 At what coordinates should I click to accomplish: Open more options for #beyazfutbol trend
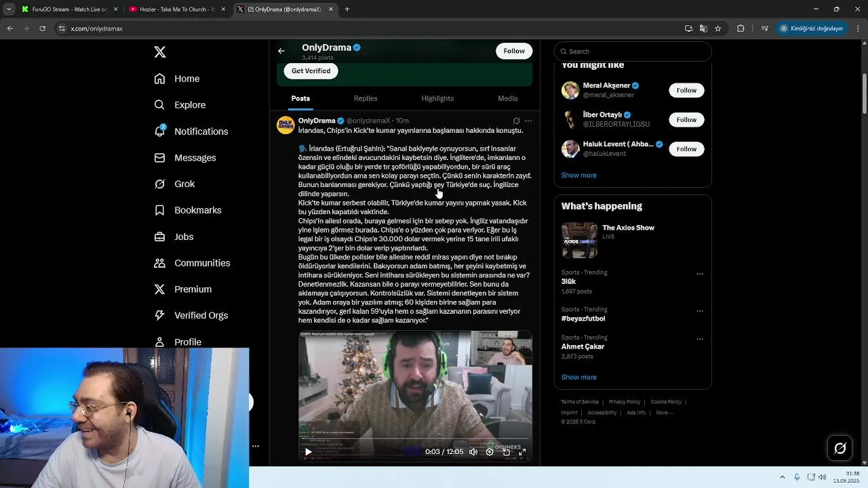click(x=701, y=311)
